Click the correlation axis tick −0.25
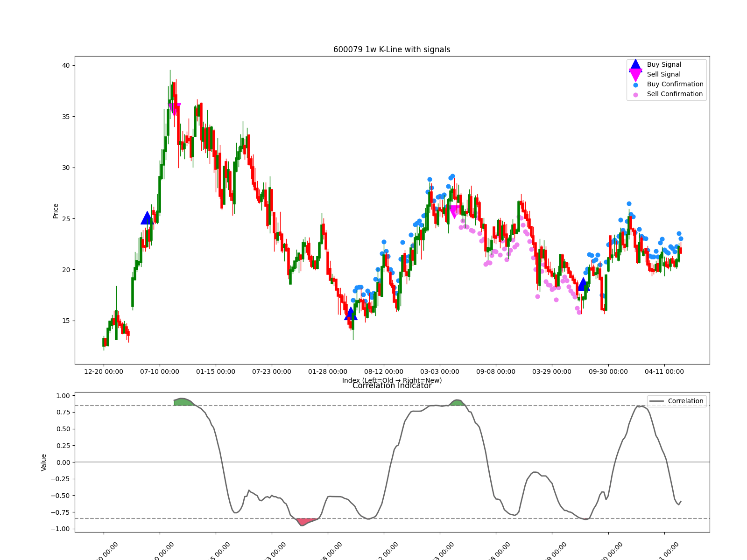Viewport: 747px width, 560px height. [x=61, y=479]
